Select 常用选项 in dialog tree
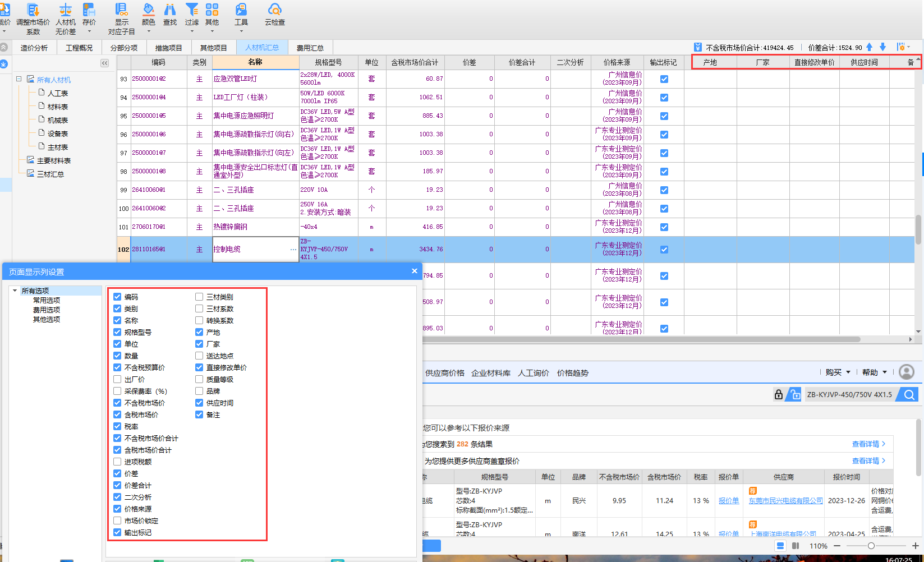 [47, 300]
